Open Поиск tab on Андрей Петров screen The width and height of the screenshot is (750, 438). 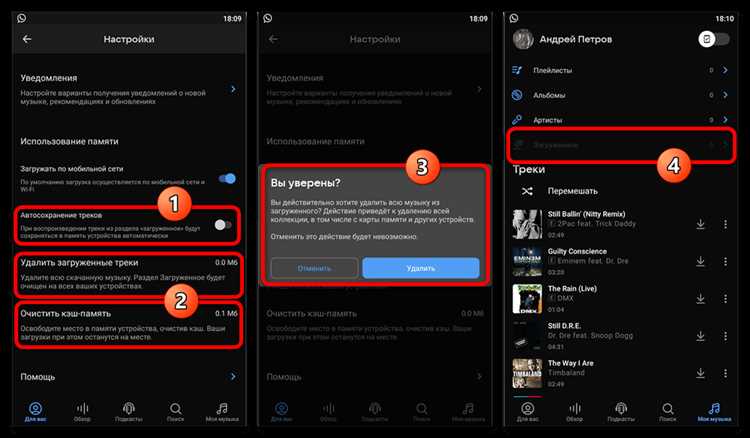668,412
